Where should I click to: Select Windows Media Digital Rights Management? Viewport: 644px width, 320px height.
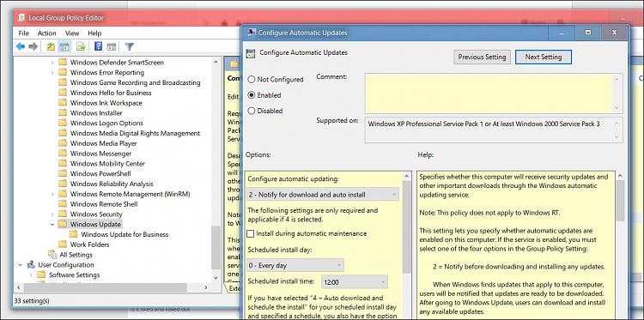tap(135, 133)
